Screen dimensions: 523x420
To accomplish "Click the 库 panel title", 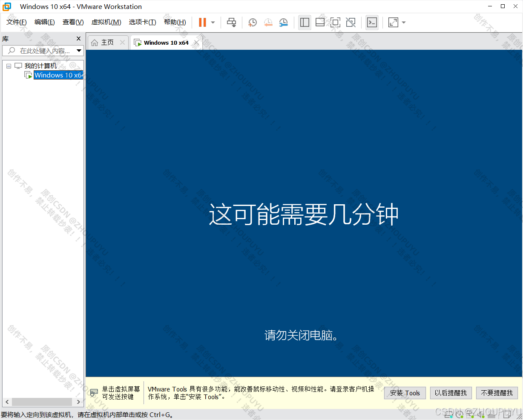I will 6,39.
